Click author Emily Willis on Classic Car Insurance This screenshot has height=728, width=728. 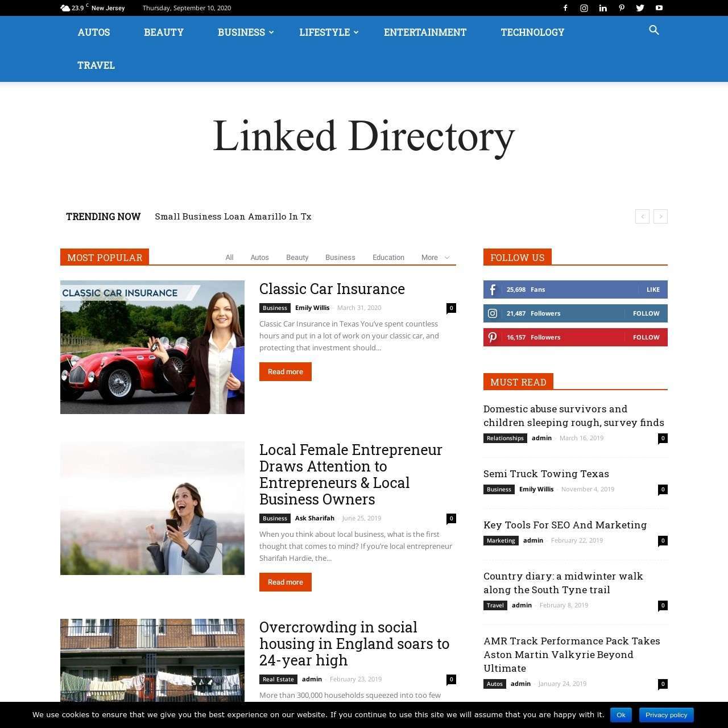312,308
